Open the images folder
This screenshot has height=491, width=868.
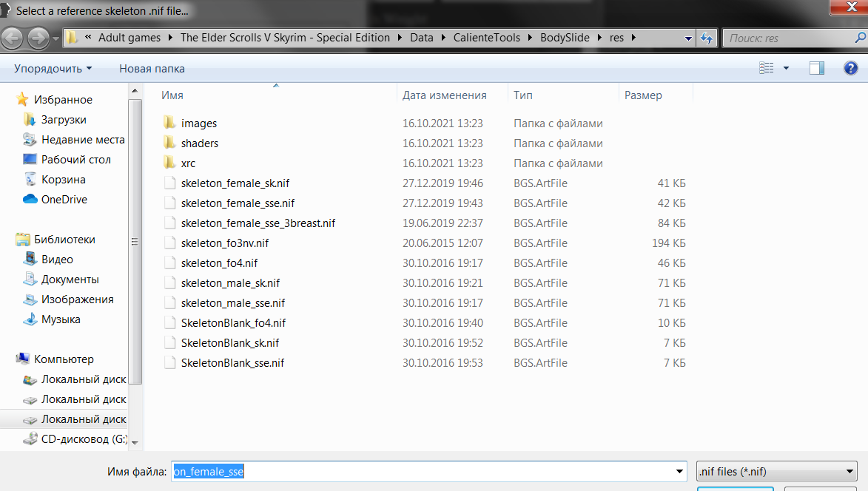[x=198, y=123]
